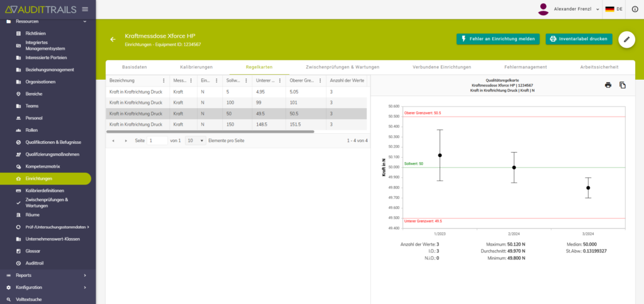Click the Seite page number field
This screenshot has width=644, height=304.
coord(157,141)
